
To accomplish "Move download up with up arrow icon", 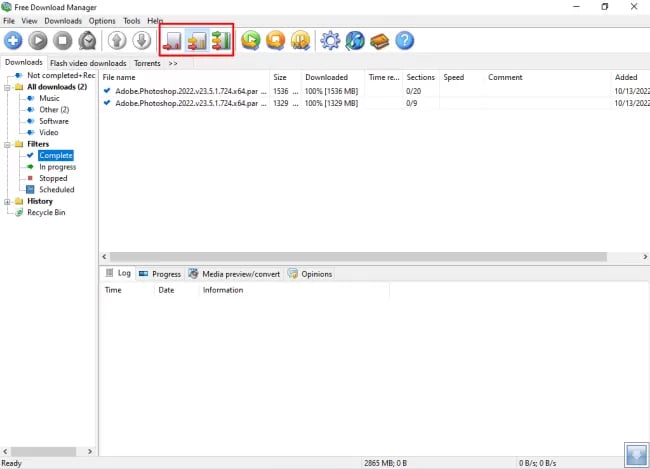I will coord(117,41).
